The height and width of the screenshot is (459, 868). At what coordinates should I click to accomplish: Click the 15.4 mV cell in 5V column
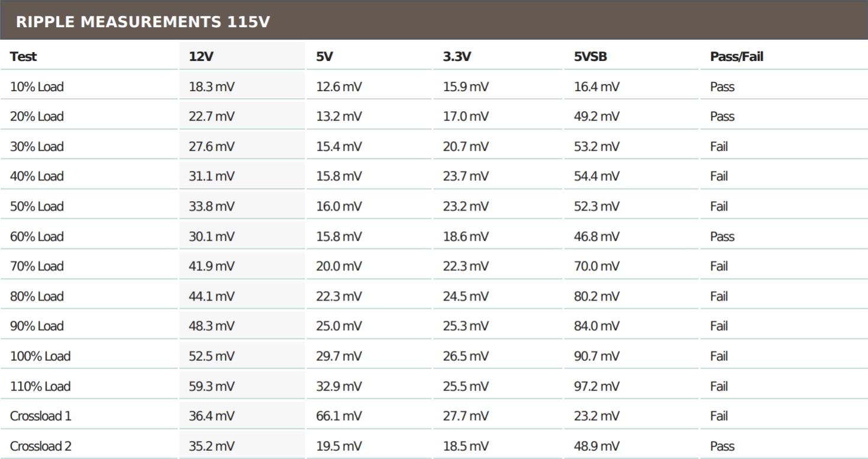pos(339,147)
